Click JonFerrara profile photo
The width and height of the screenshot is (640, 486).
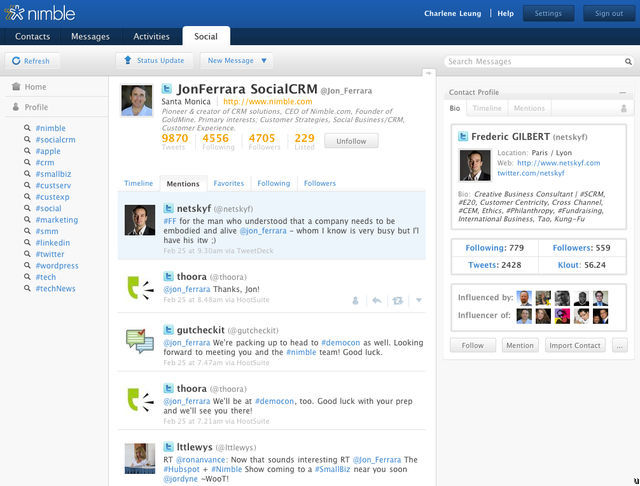point(137,100)
